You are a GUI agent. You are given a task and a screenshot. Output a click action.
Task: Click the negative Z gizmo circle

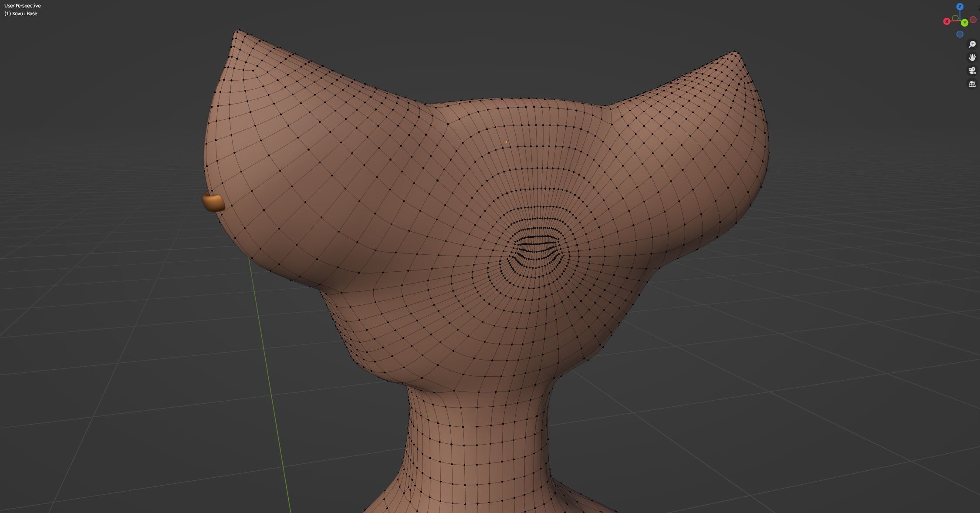click(x=960, y=34)
